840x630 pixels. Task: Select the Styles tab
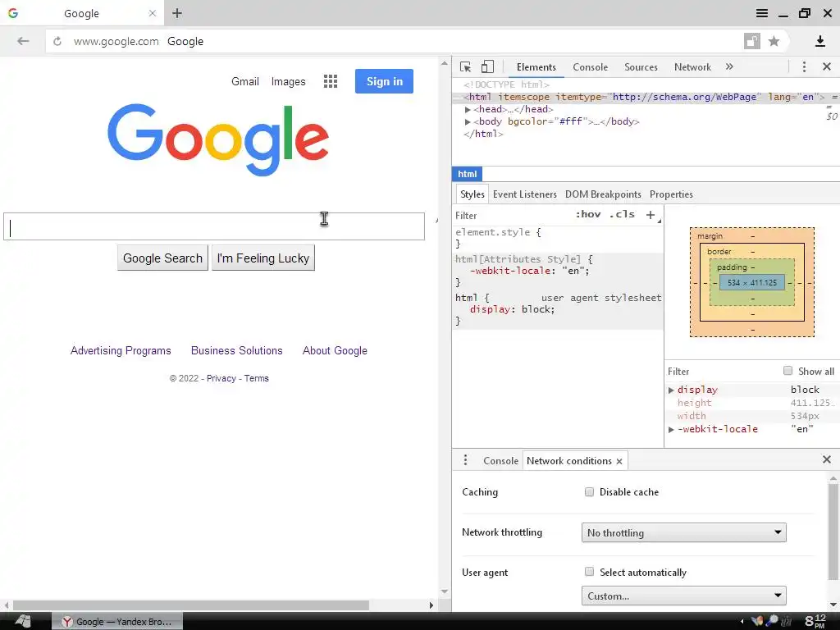pos(472,194)
